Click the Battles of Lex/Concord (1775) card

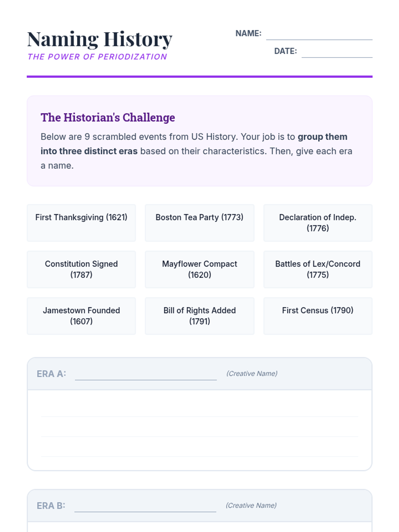318,269
